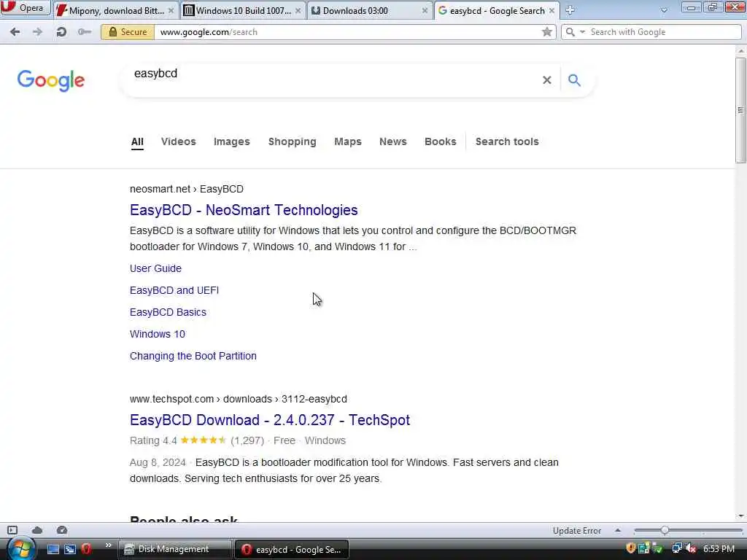This screenshot has width=747, height=560.
Task: Adjust the page zoom slider
Action: tap(665, 530)
